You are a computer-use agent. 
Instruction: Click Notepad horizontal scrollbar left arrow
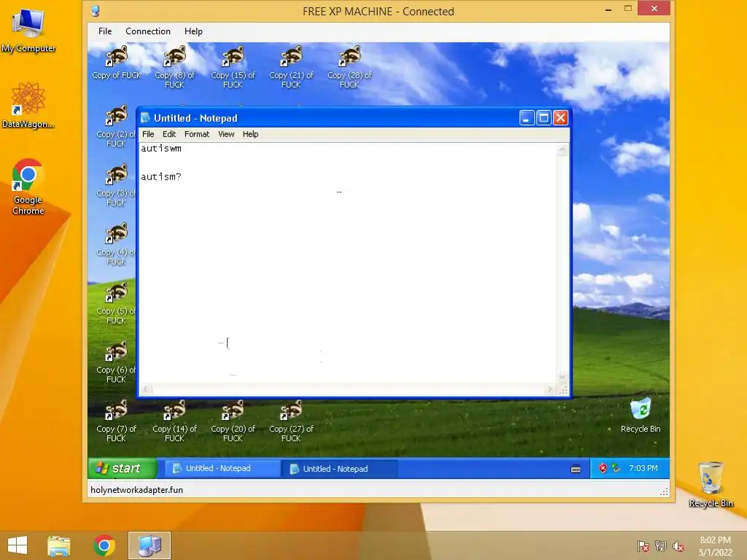(x=147, y=389)
